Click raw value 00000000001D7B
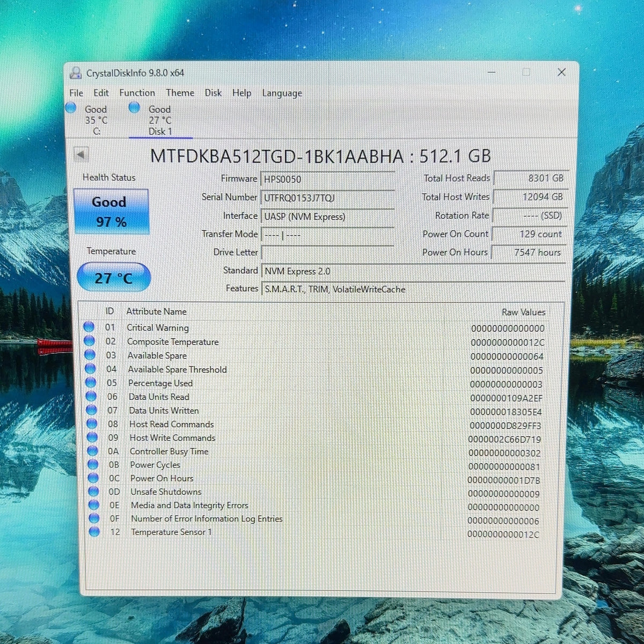 (x=503, y=480)
